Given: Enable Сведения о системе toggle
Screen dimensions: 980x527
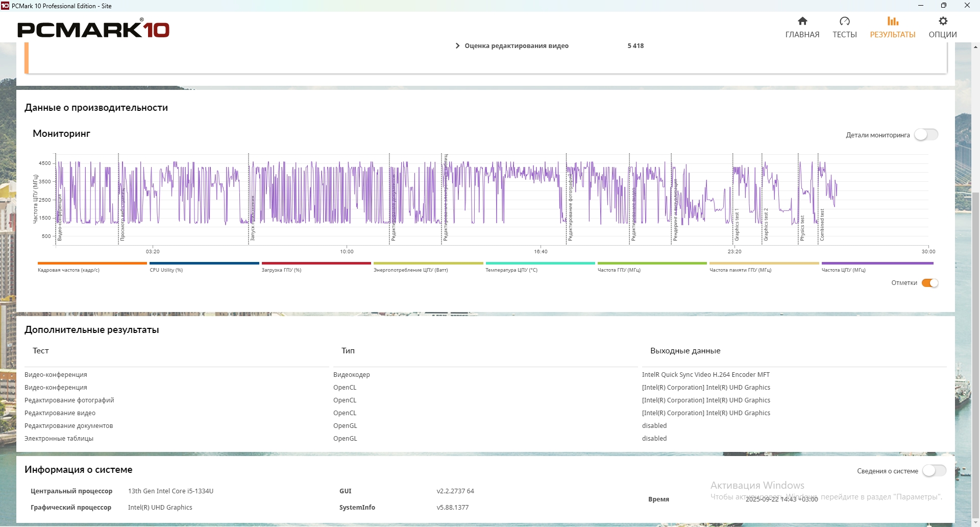Looking at the screenshot, I should coord(934,471).
